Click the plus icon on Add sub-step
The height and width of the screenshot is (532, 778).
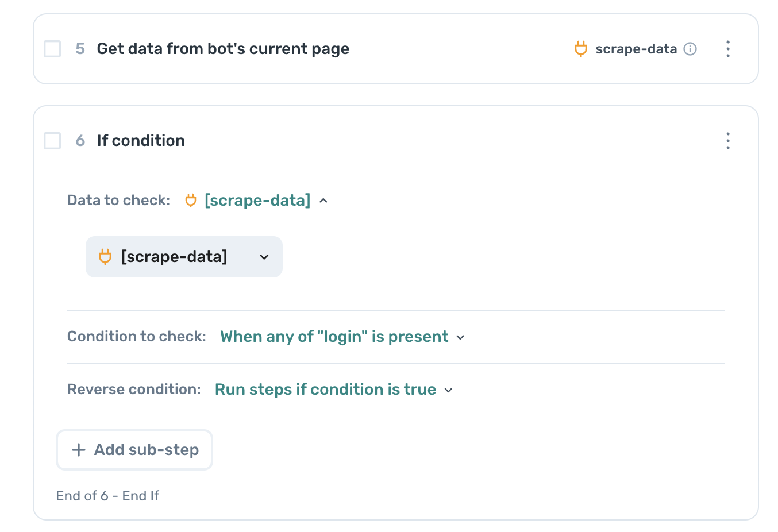tap(79, 450)
